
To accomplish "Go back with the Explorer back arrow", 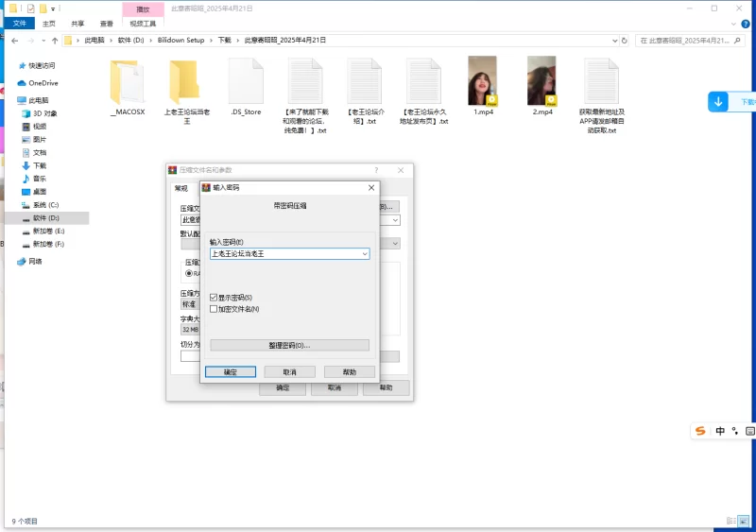I will 15,41.
